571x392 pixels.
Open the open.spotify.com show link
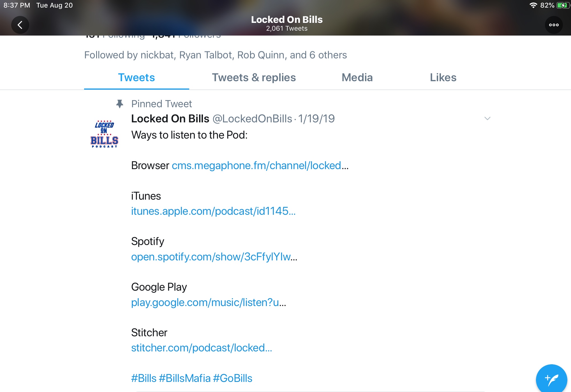point(214,257)
